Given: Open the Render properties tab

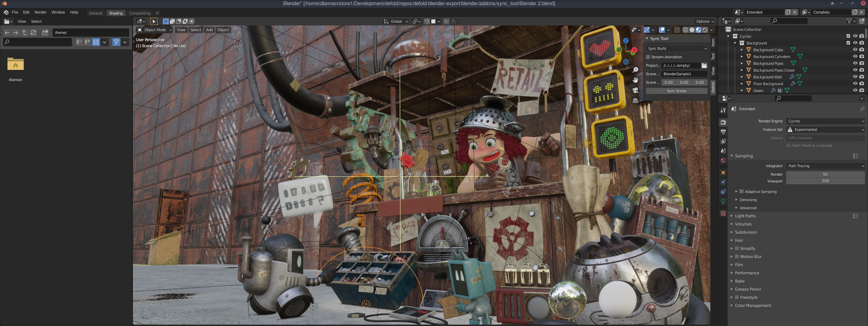Looking at the screenshot, I should (x=723, y=122).
